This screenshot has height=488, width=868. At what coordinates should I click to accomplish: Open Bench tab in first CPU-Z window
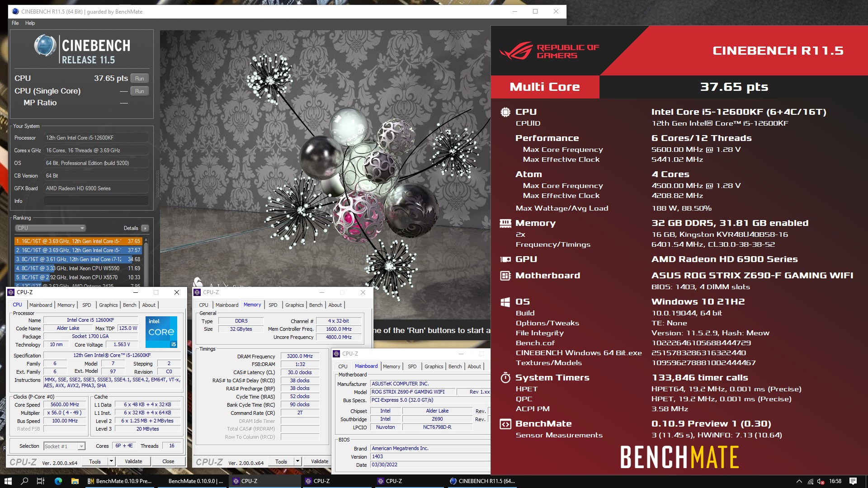130,305
